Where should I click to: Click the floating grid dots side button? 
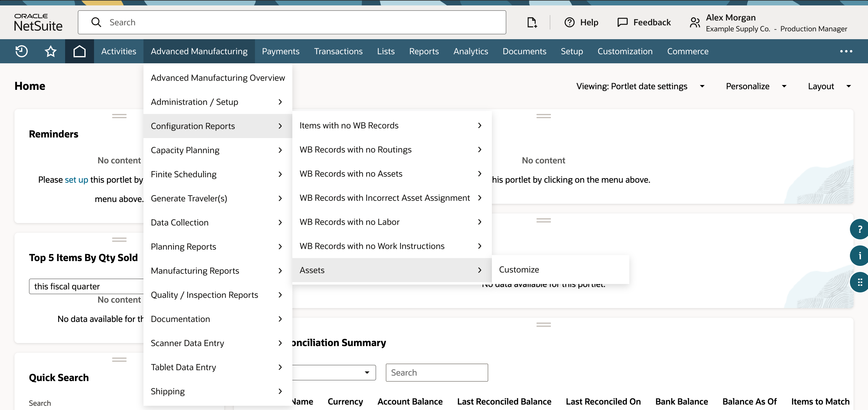click(859, 282)
